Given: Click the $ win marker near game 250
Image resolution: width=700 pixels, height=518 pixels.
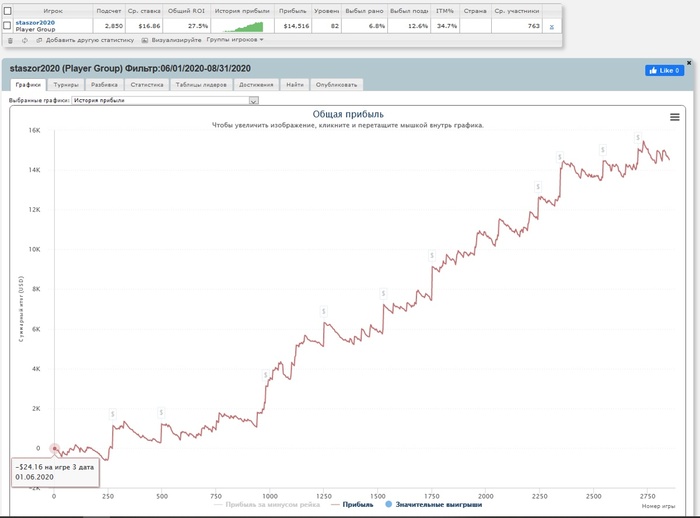Looking at the screenshot, I should click(x=112, y=414).
